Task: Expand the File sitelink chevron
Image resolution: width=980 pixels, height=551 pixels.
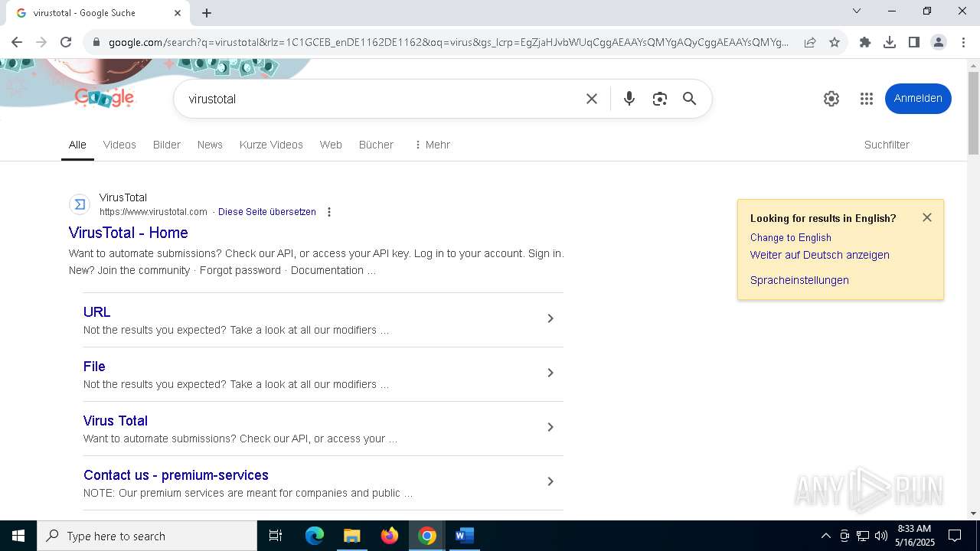Action: pos(550,373)
